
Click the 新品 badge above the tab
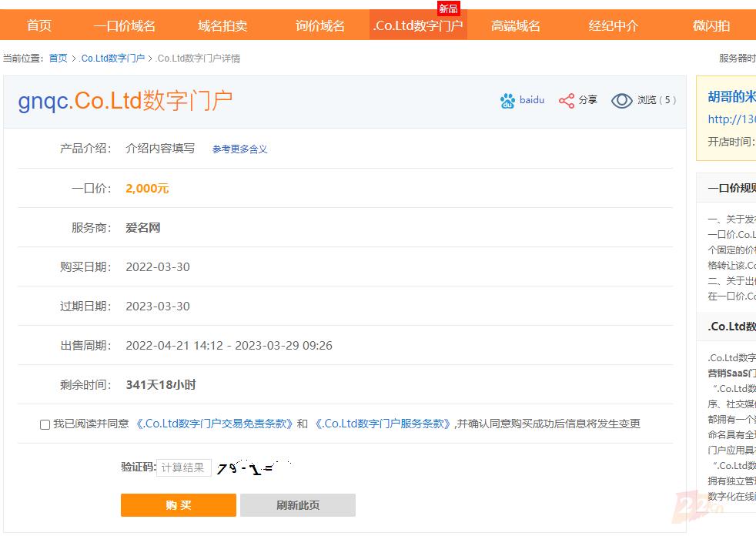pos(448,8)
